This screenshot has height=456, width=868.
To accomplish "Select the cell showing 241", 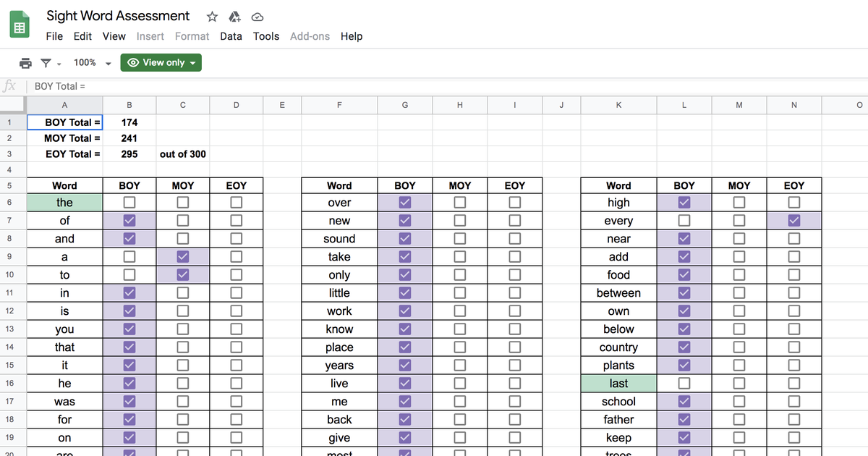I will pyautogui.click(x=129, y=138).
